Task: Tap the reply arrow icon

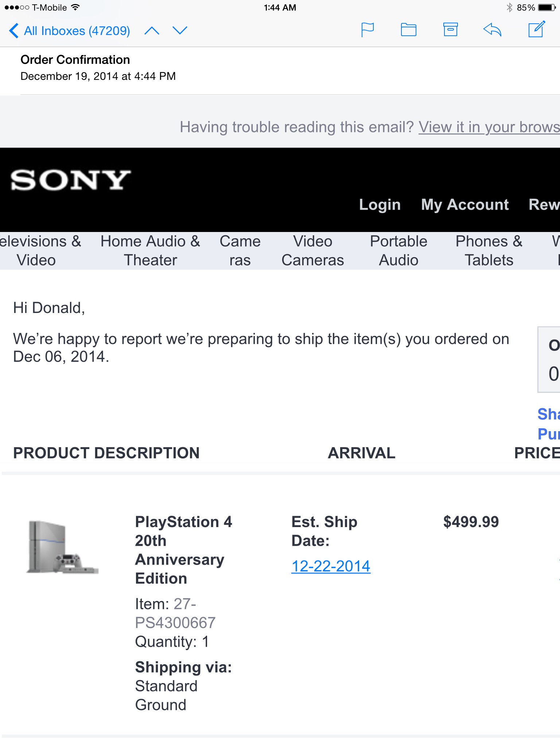Action: 492,30
